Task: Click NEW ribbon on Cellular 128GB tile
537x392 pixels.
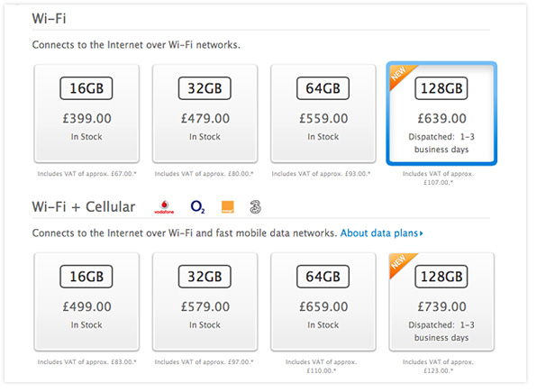Action: point(400,263)
